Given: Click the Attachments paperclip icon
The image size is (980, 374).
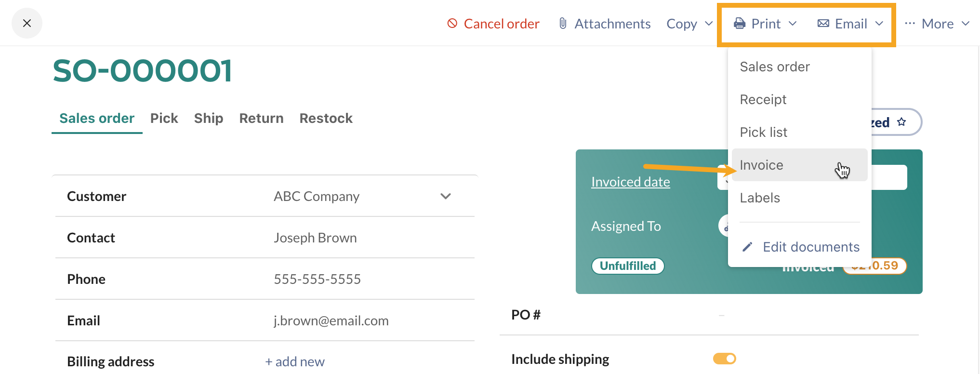Looking at the screenshot, I should [563, 23].
